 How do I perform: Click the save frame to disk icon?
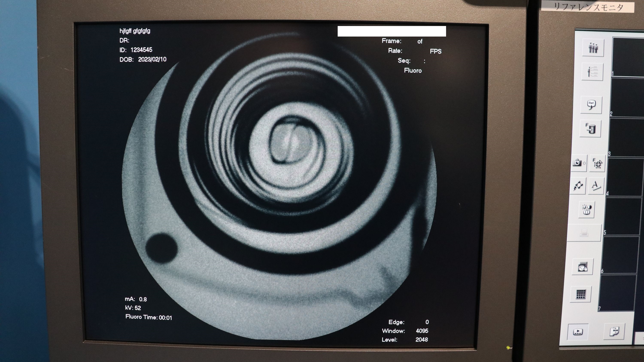[590, 129]
